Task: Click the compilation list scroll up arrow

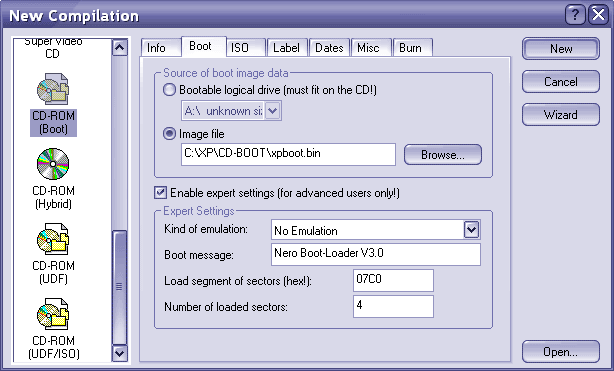Action: (119, 48)
